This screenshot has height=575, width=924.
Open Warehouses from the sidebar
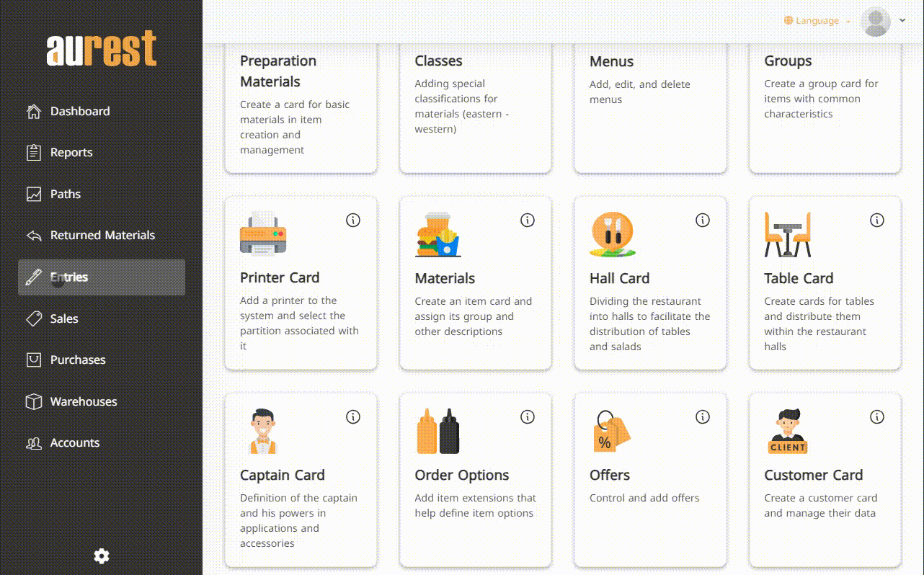(x=83, y=401)
